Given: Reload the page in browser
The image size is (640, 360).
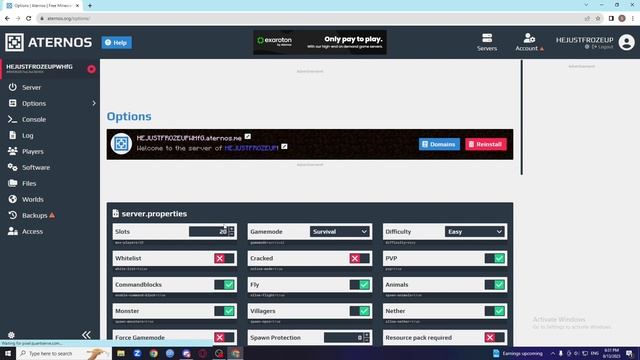Looking at the screenshot, I should [x=29, y=18].
